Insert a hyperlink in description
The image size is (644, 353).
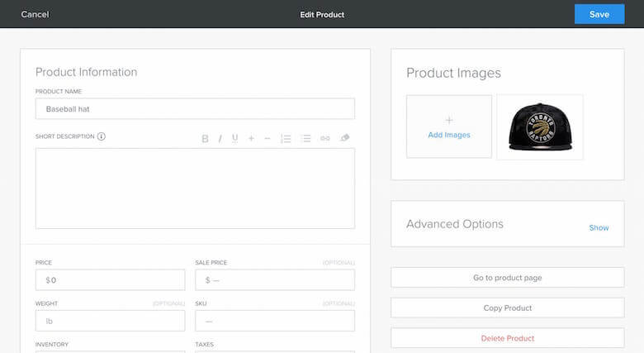coord(325,138)
